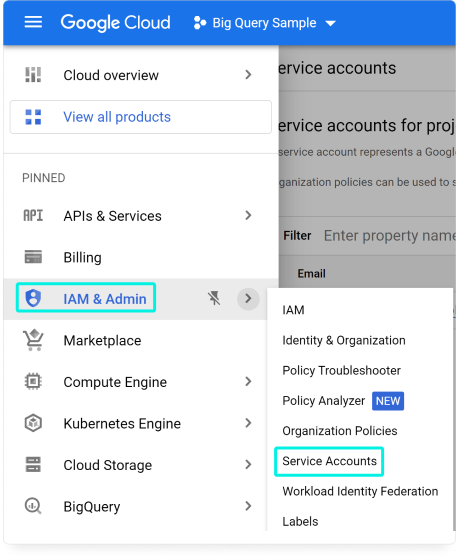
Task: Unpin IAM & Admin with the pin icon
Action: pyautogui.click(x=214, y=298)
